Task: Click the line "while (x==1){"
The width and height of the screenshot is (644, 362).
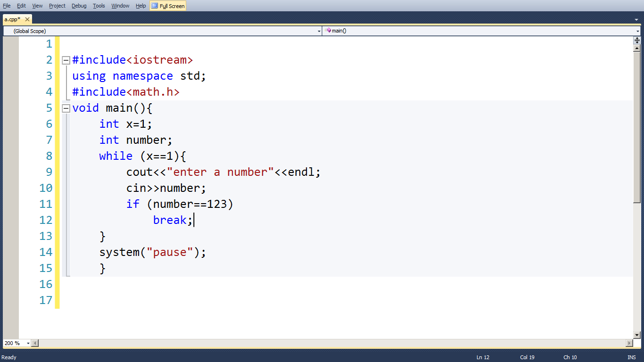Action: click(x=143, y=156)
